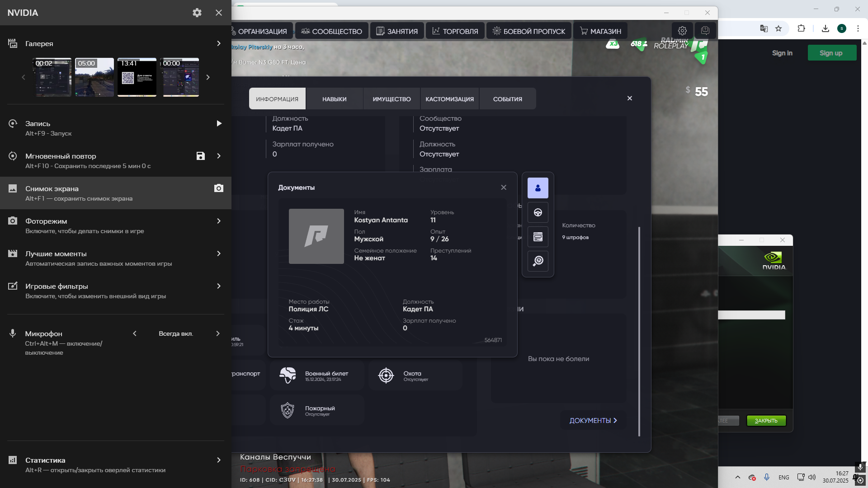Click the Запись record icon
868x488 pixels.
pos(13,123)
